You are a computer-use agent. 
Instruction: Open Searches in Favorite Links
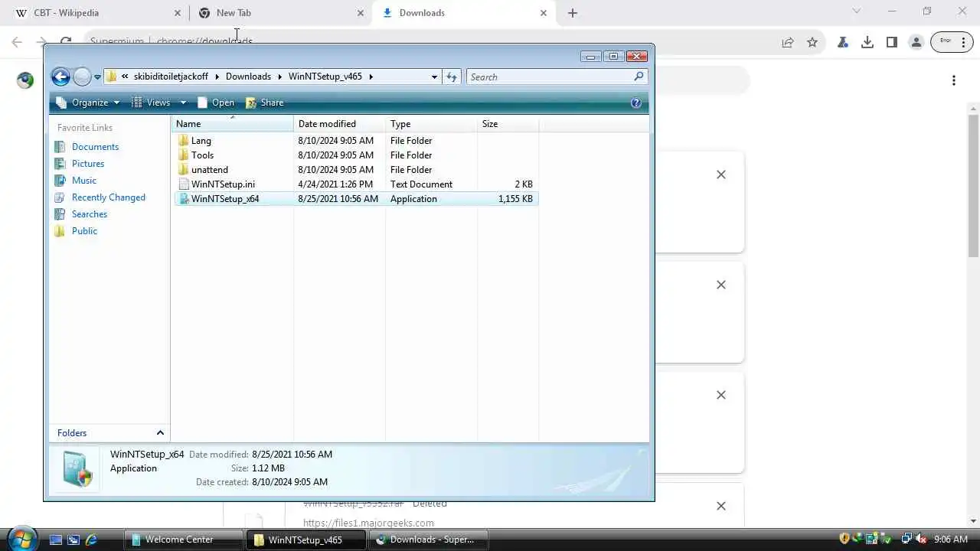(x=81, y=214)
